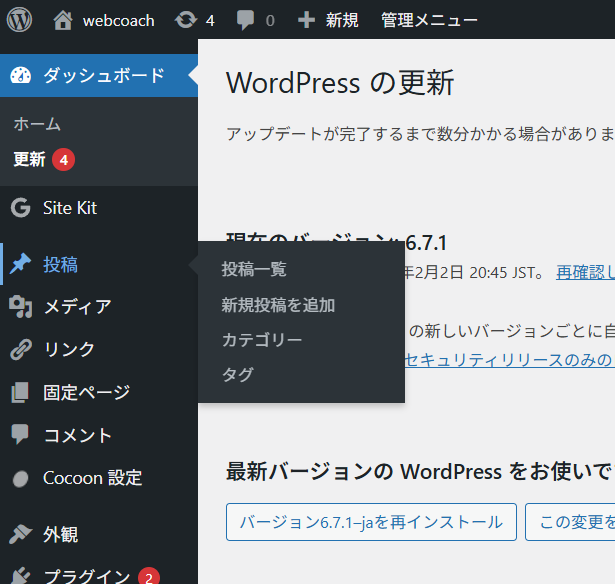This screenshot has height=584, width=615.
Task: Click the メディア media icon
Action: [20, 306]
